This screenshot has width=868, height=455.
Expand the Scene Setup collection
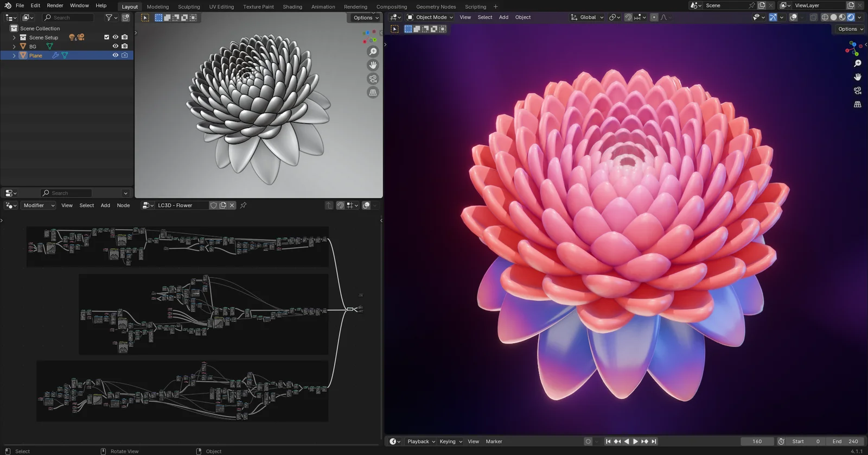click(x=14, y=37)
